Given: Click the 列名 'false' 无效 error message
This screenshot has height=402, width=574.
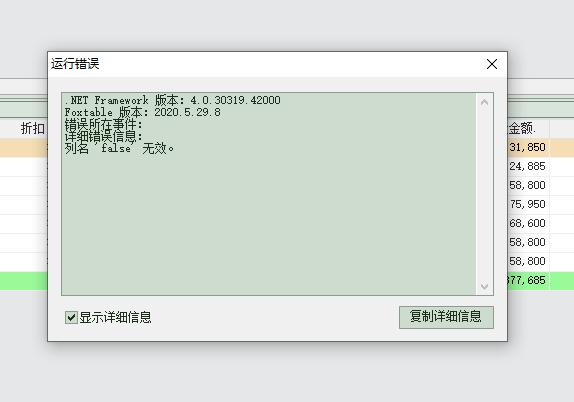Looking at the screenshot, I should pos(119,148).
